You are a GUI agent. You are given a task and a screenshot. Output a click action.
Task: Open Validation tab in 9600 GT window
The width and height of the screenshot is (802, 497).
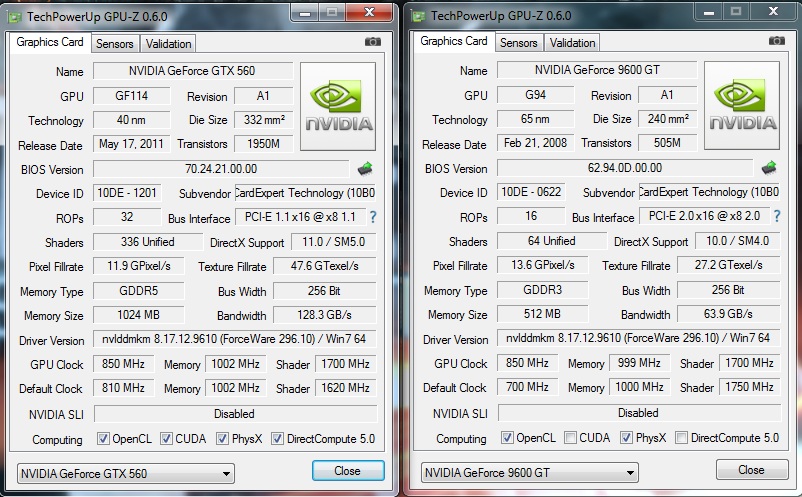(x=572, y=43)
